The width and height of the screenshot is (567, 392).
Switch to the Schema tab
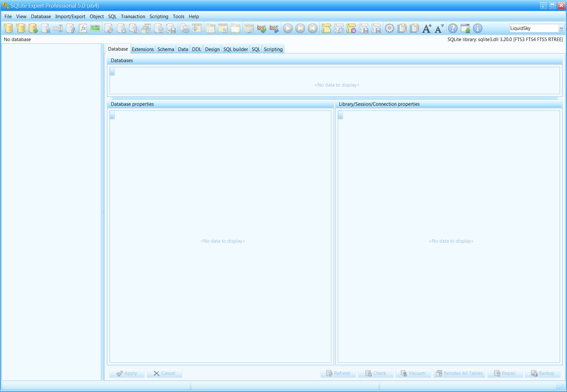(x=166, y=49)
